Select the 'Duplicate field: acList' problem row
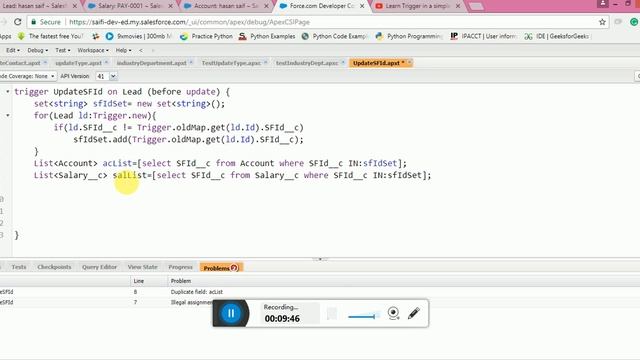This screenshot has width=640, height=360. 320,292
